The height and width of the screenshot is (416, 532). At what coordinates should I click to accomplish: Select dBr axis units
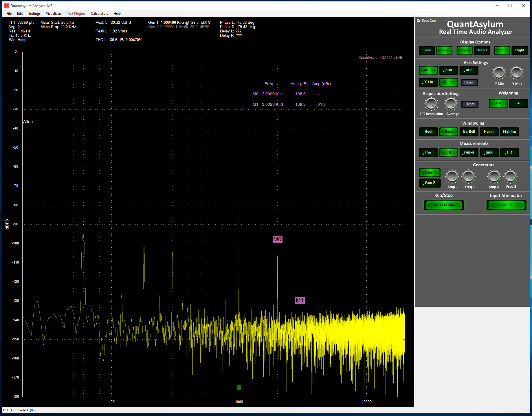[469, 70]
